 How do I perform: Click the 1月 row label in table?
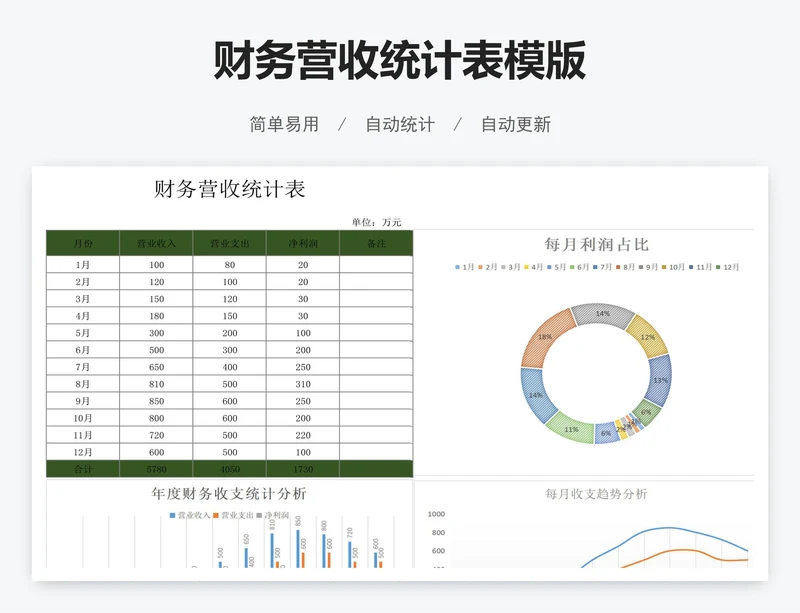(83, 265)
